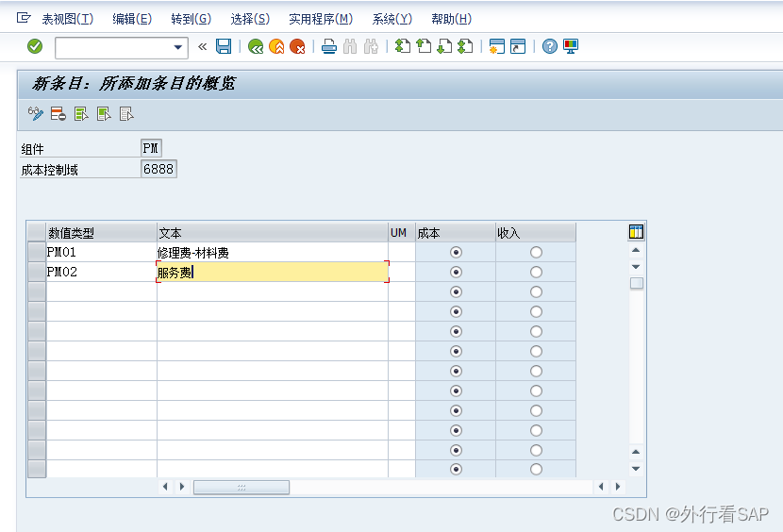Click the vertical scrollbar top up arrow
783x532 pixels.
(636, 250)
